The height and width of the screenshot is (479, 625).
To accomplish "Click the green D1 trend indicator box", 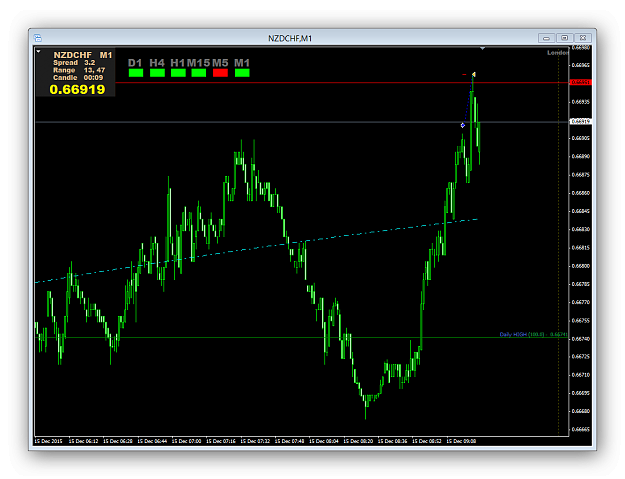I will click(136, 73).
